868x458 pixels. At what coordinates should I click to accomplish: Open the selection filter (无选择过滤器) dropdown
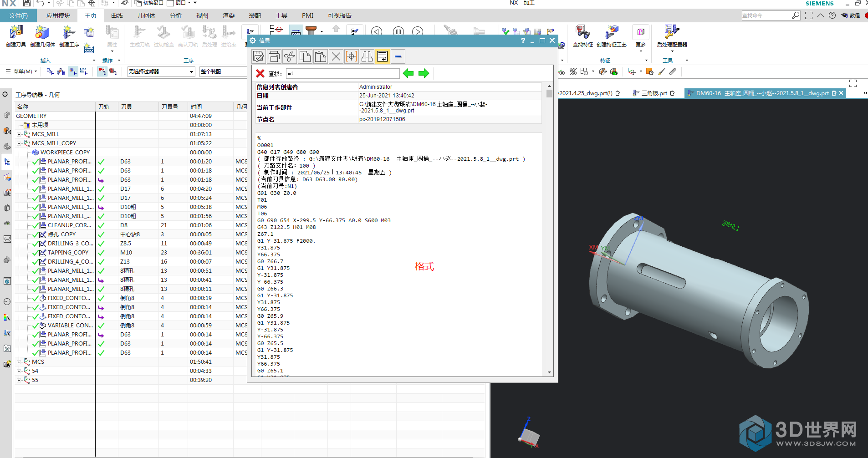click(x=161, y=71)
